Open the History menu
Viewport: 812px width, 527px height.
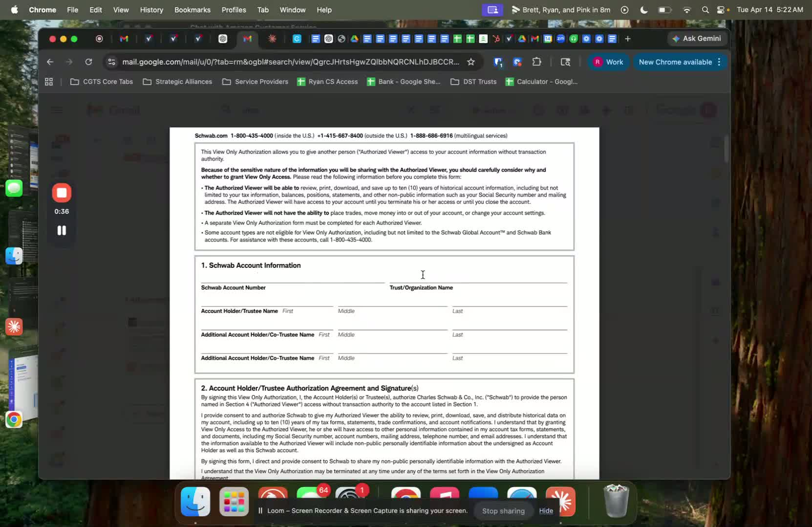[x=151, y=10]
